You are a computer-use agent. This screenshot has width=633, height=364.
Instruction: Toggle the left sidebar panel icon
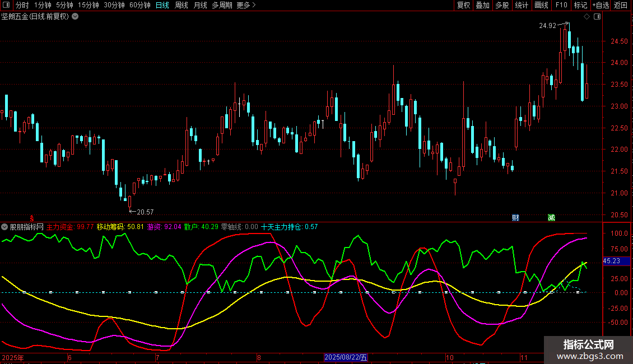pyautogui.click(x=7, y=5)
